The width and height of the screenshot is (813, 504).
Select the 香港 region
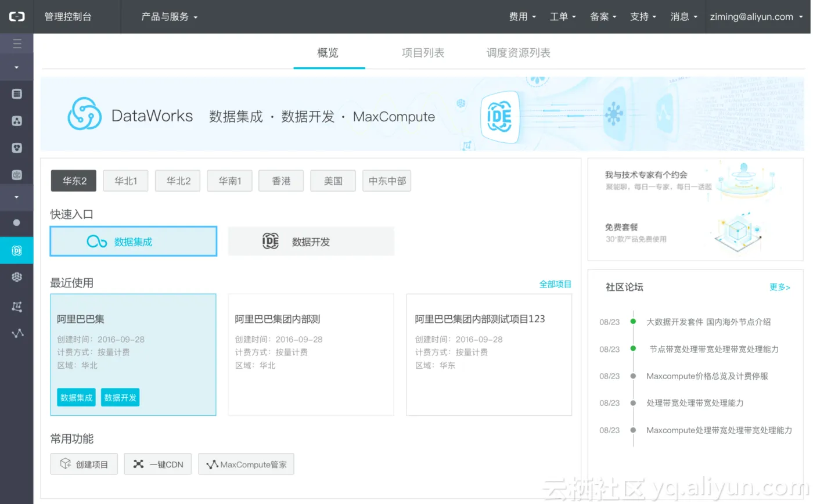coord(281,181)
